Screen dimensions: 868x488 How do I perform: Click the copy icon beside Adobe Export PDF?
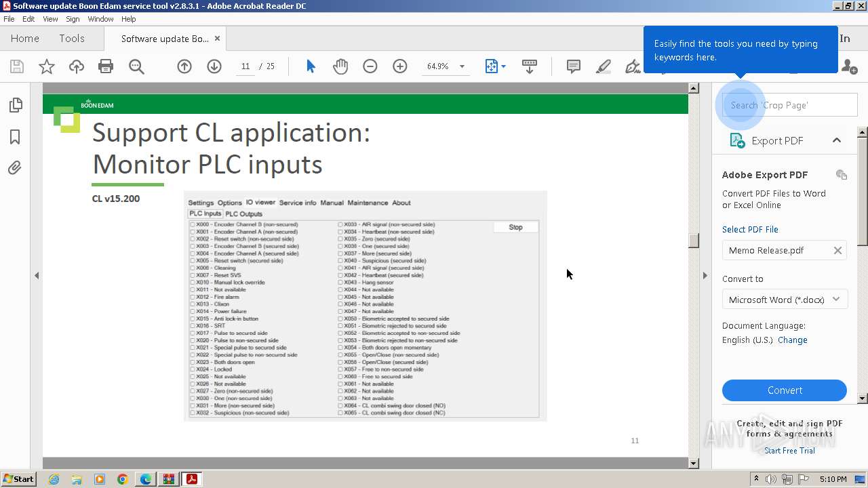842,175
